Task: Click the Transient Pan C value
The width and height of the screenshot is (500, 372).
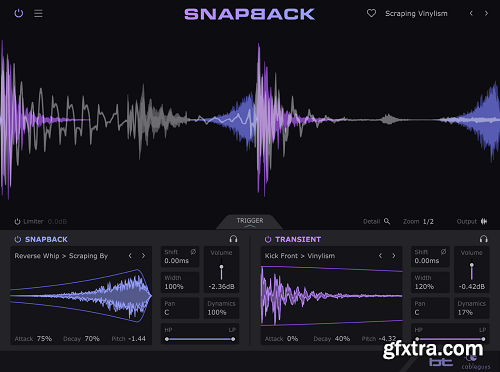Action: pos(417,312)
